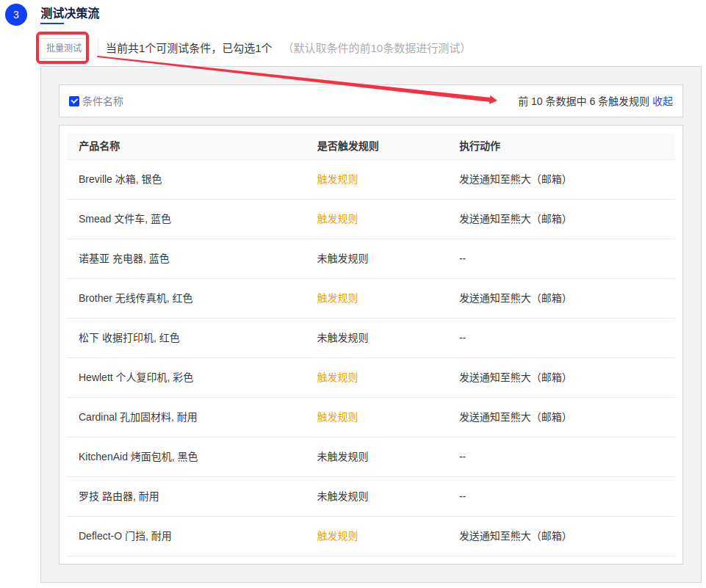Click the 是否触发规则 column header
706x588 pixels.
347,146
